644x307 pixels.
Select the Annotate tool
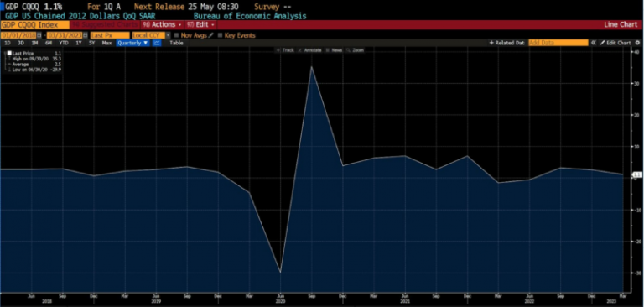click(x=310, y=50)
